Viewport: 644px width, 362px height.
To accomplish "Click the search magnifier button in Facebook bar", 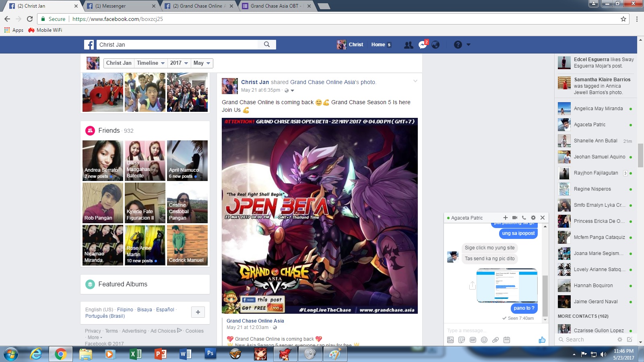I will 267,45.
